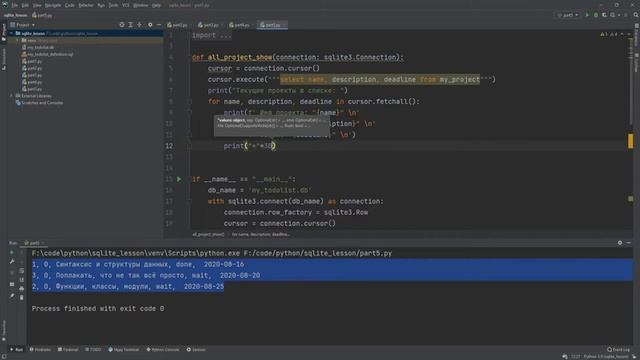Select the active part5.py editor tab
Image resolution: width=640 pixels, height=360 pixels.
pyautogui.click(x=271, y=25)
